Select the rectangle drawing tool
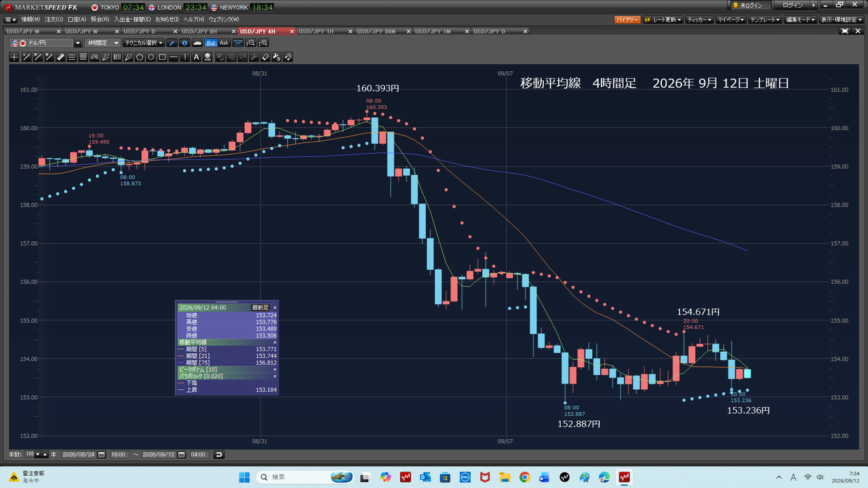Screen dimensions: 868x488 click(162, 57)
